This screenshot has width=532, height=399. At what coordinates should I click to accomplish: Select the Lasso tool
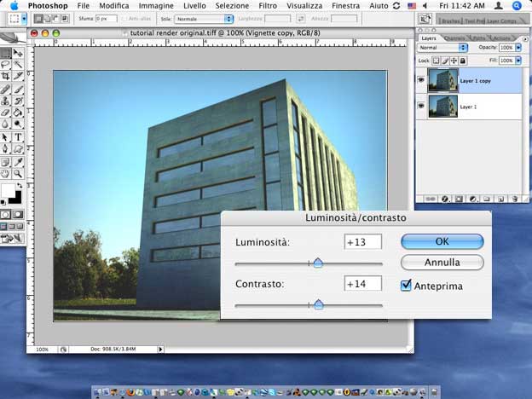pyautogui.click(x=6, y=64)
